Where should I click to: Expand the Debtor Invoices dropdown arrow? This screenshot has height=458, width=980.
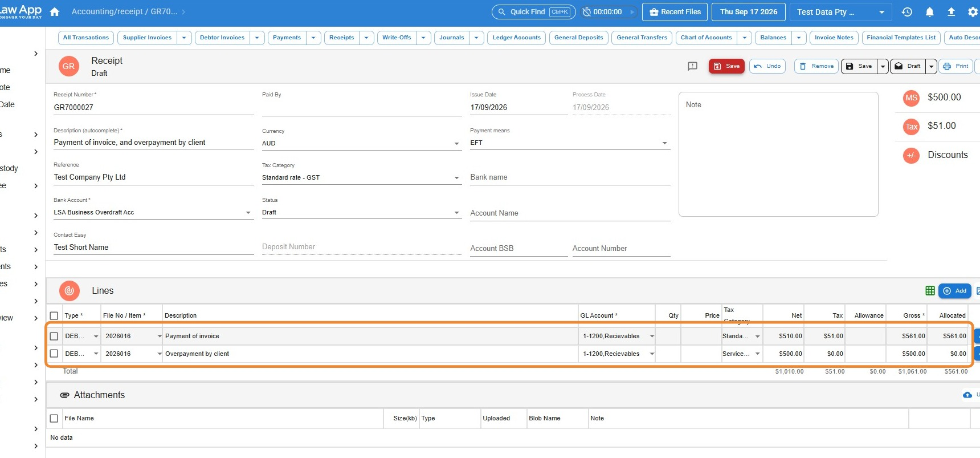[257, 38]
